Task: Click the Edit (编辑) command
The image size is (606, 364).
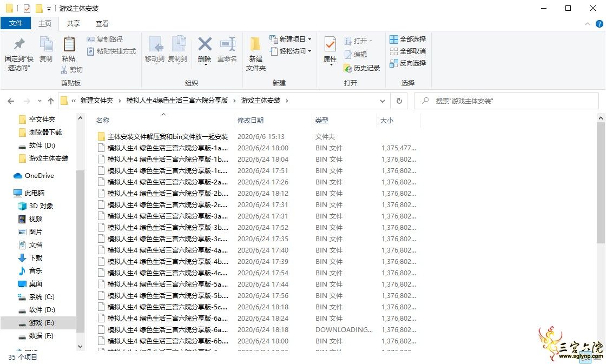Action: (x=355, y=55)
